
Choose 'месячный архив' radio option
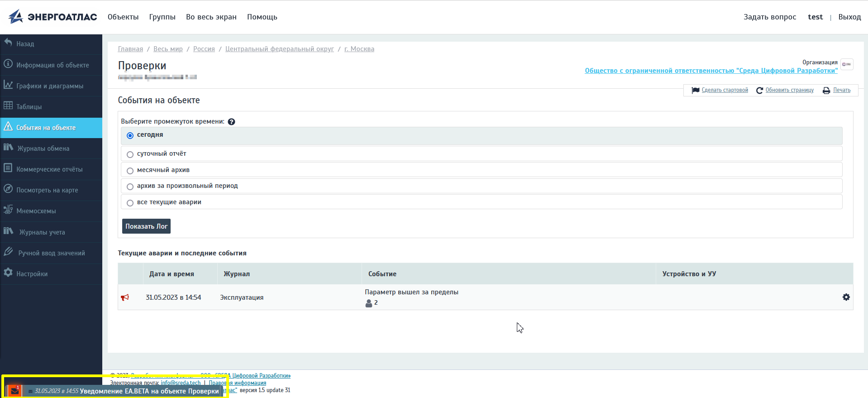pos(130,171)
